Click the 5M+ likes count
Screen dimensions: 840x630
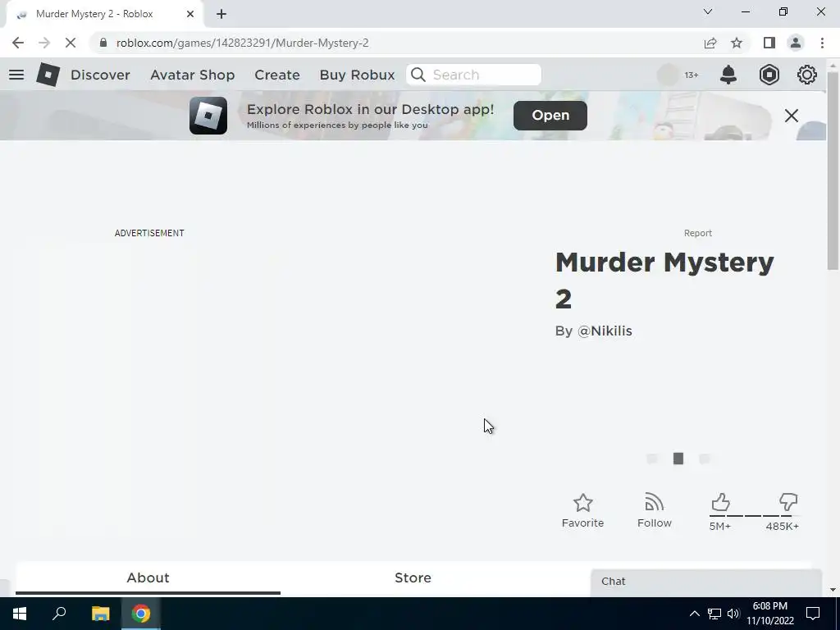pyautogui.click(x=720, y=526)
